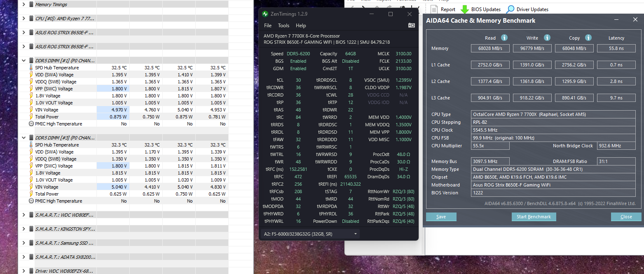The height and width of the screenshot is (274, 644).
Task: Click the ZenTimings app logo icon
Action: pyautogui.click(x=265, y=14)
